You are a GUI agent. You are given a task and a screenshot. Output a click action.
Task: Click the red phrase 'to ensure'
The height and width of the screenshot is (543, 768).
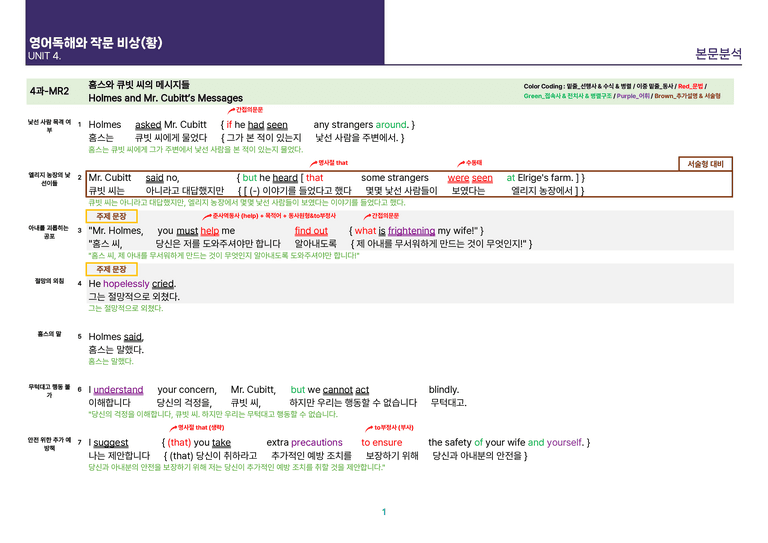382,443
